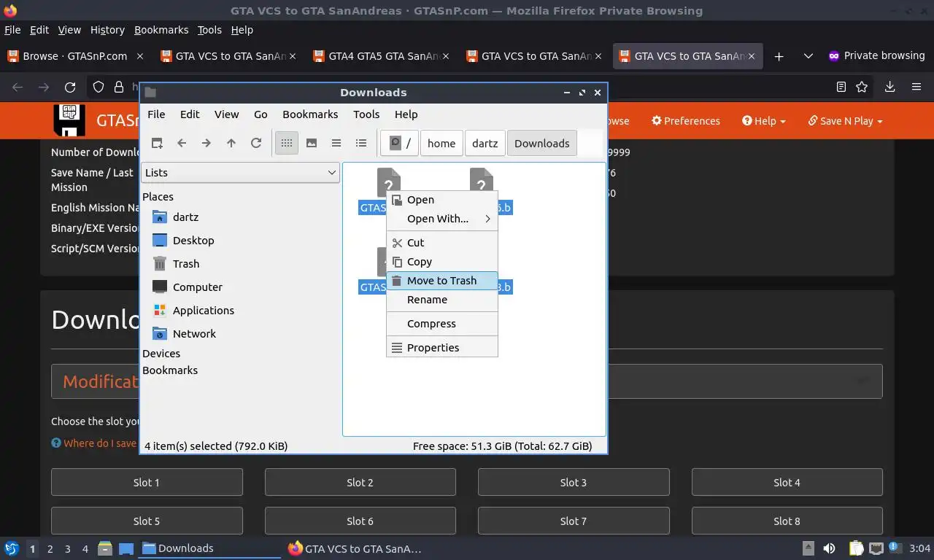
Task: Choose 'Rename' from the context menu
Action: click(x=442, y=300)
